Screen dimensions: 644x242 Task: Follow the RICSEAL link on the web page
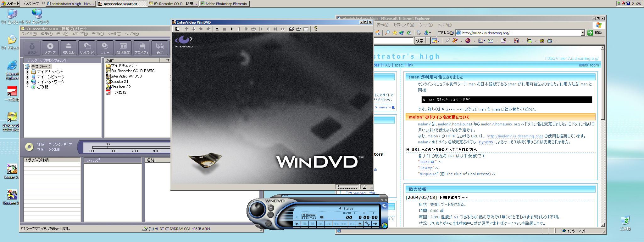tap(428, 162)
